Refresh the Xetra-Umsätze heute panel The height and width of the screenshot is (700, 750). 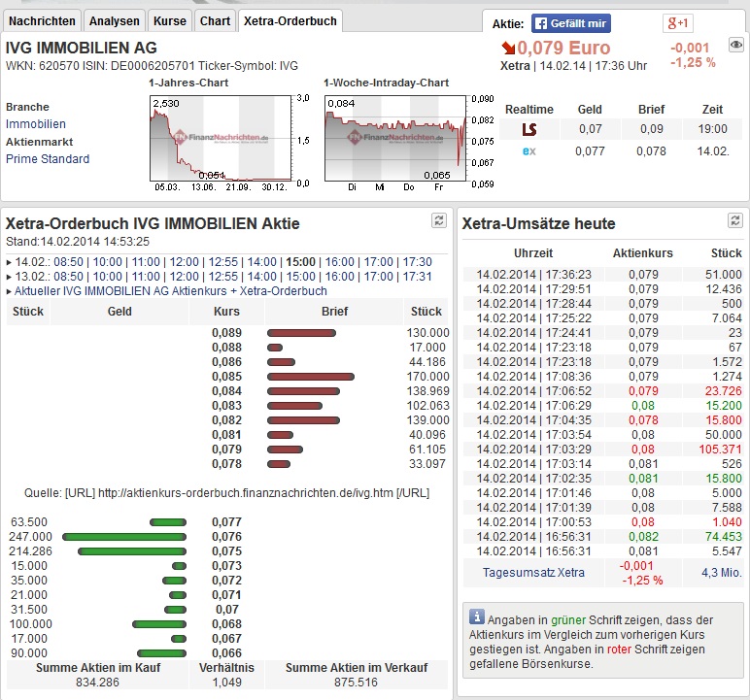pyautogui.click(x=735, y=220)
